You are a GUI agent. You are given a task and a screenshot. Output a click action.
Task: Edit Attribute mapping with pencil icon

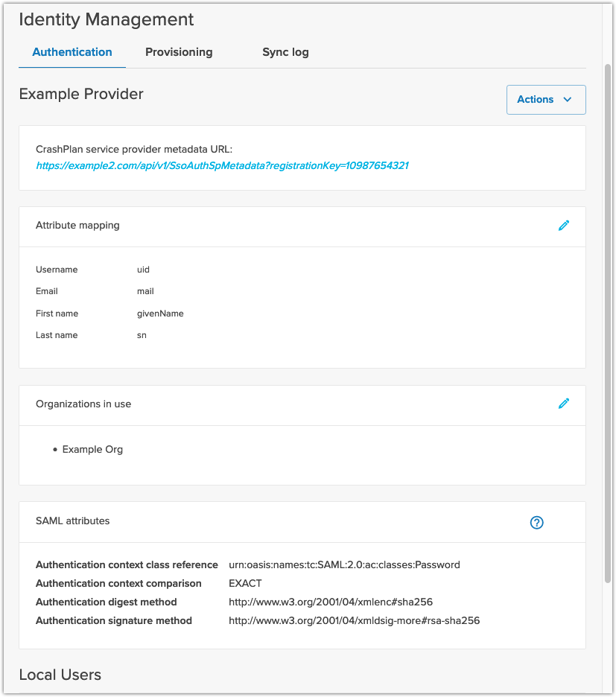(564, 226)
